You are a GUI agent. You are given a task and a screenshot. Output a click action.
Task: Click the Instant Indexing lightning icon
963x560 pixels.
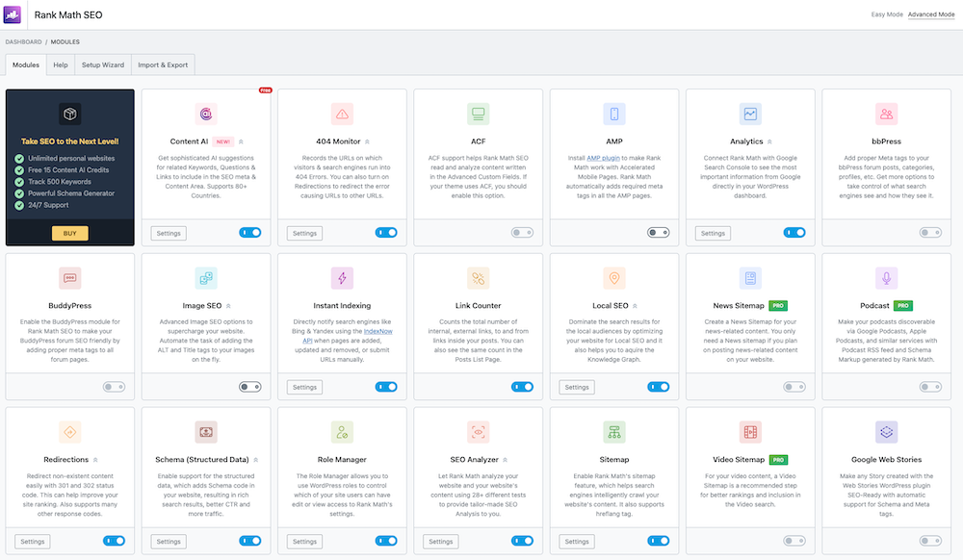[342, 278]
